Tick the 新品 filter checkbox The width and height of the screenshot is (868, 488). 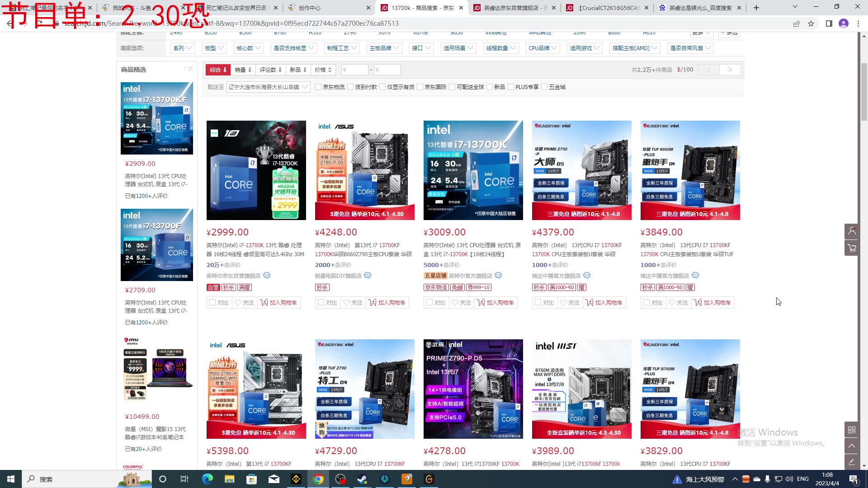point(490,87)
